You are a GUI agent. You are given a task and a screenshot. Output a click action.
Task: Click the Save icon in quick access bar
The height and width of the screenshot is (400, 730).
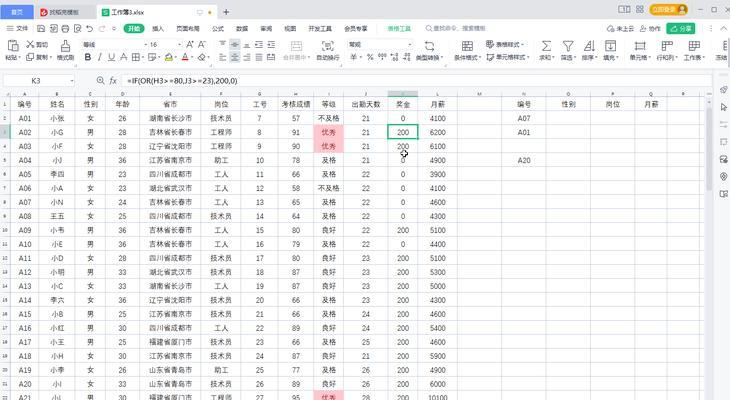(x=41, y=28)
